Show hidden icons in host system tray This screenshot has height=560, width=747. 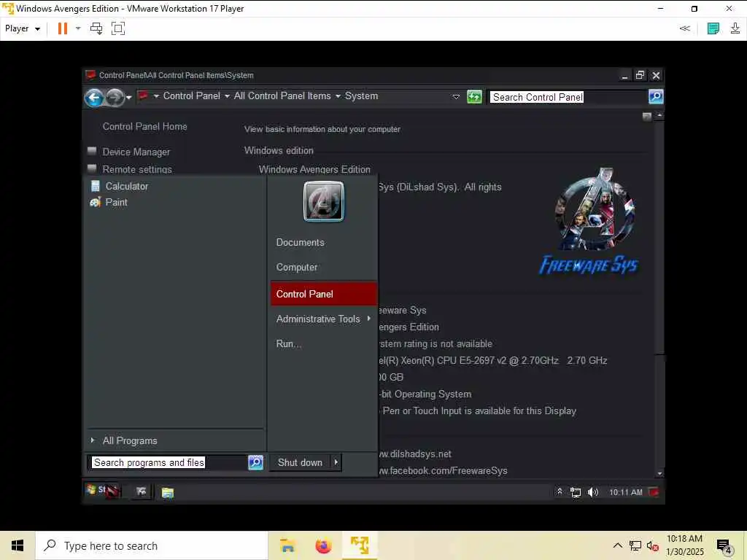[617, 545]
